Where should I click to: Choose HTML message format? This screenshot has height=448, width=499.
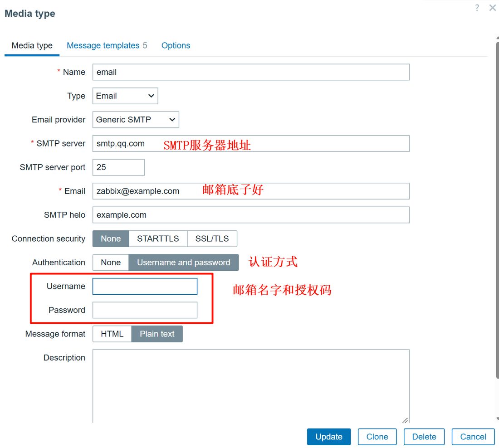point(112,334)
